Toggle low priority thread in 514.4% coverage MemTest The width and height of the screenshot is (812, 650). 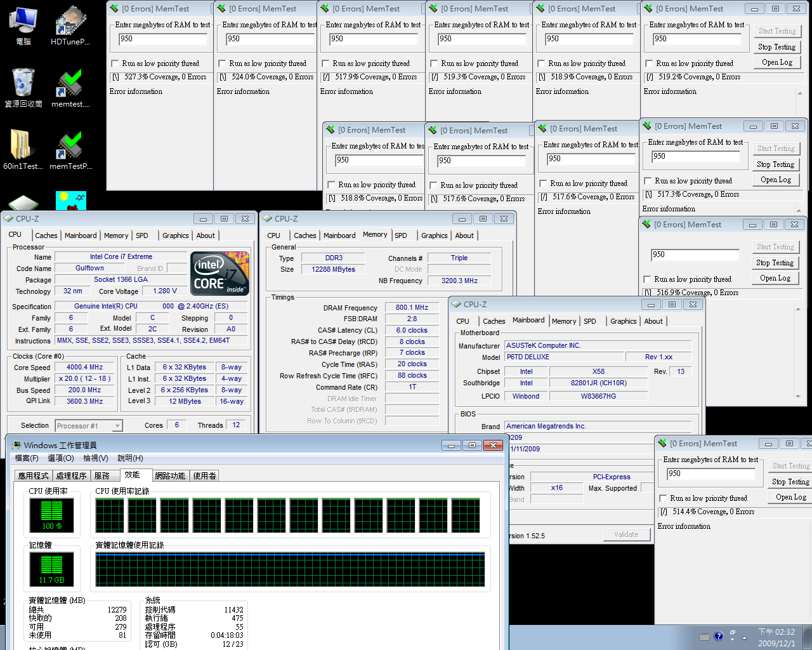click(x=663, y=498)
